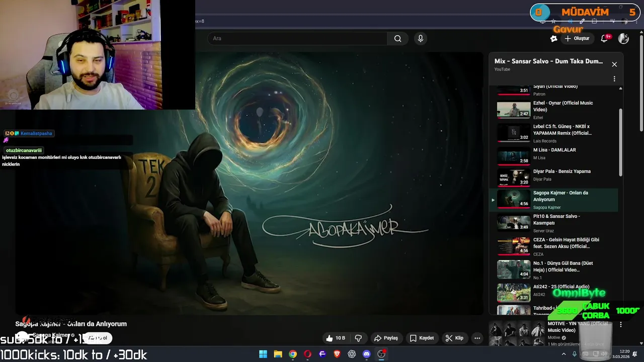Click the sparkle icon left of Oluştur
Viewport: 644px width, 362px height.
[x=553, y=39]
